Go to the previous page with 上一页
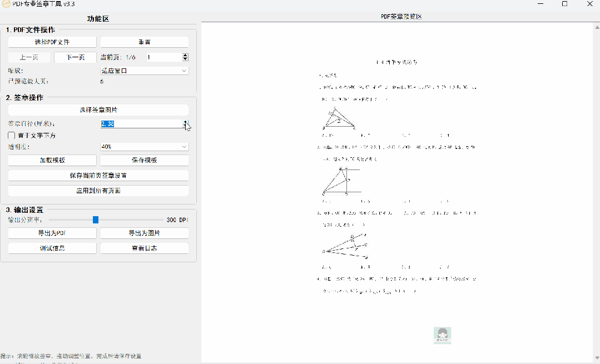The width and height of the screenshot is (600, 364). (x=29, y=57)
